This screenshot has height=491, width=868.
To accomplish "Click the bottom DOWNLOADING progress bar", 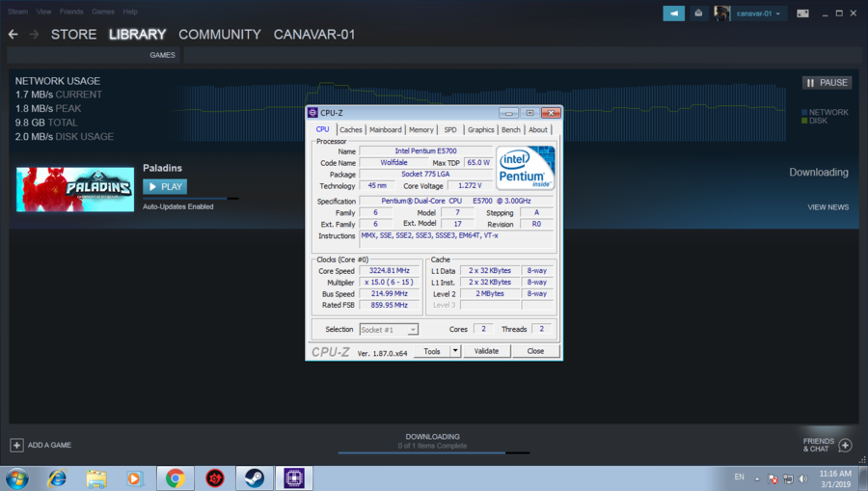I will coord(434,452).
